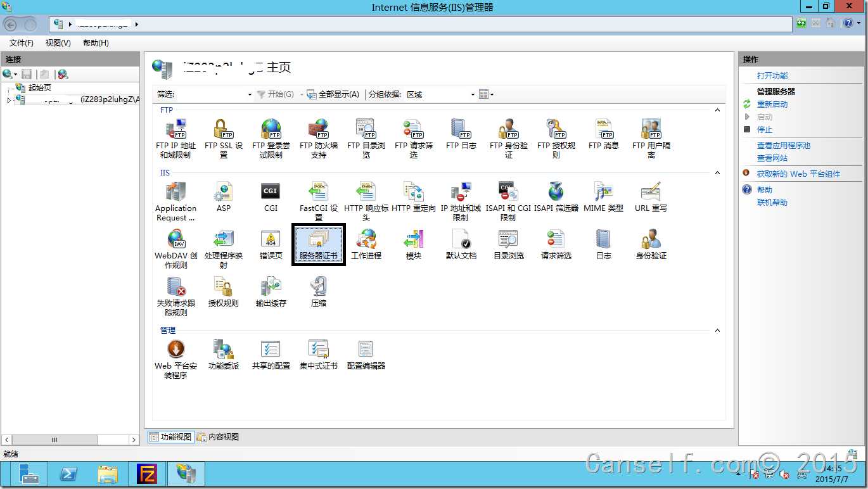Collapse the 管理 group section
The height and width of the screenshot is (489, 868).
tap(717, 331)
